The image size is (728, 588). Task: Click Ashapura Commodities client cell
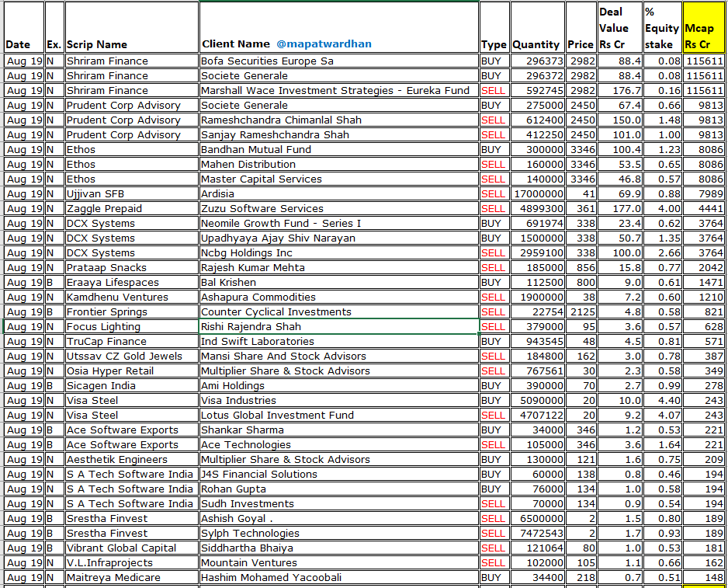coord(339,297)
